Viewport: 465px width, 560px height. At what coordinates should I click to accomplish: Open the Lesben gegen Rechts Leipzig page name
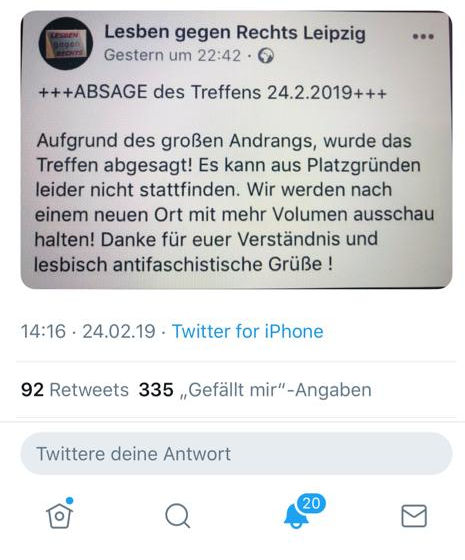click(235, 32)
